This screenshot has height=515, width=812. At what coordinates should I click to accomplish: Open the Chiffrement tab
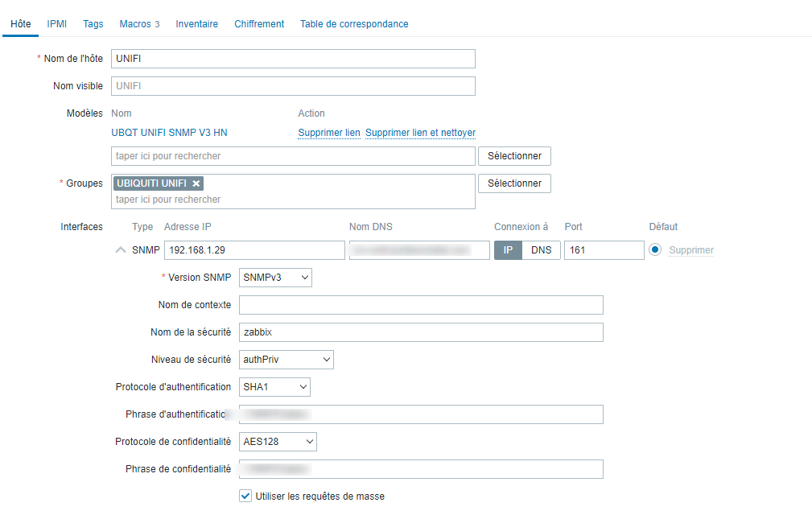[x=259, y=24]
